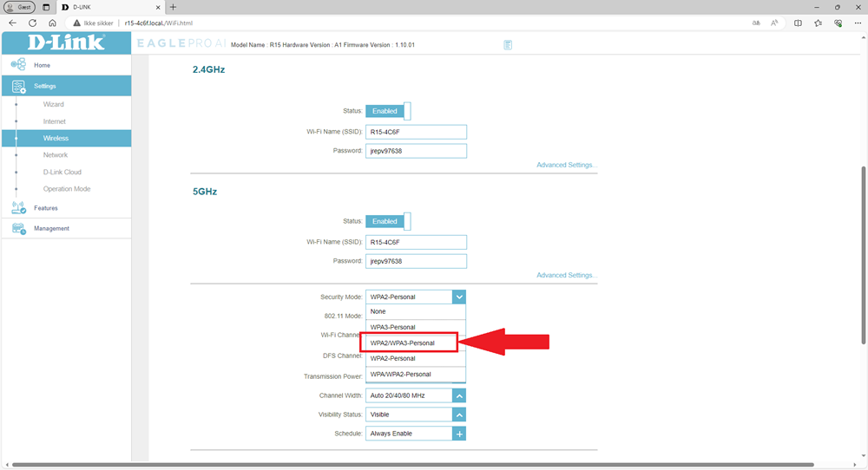
Task: Open browser split screen icon
Action: click(x=798, y=23)
